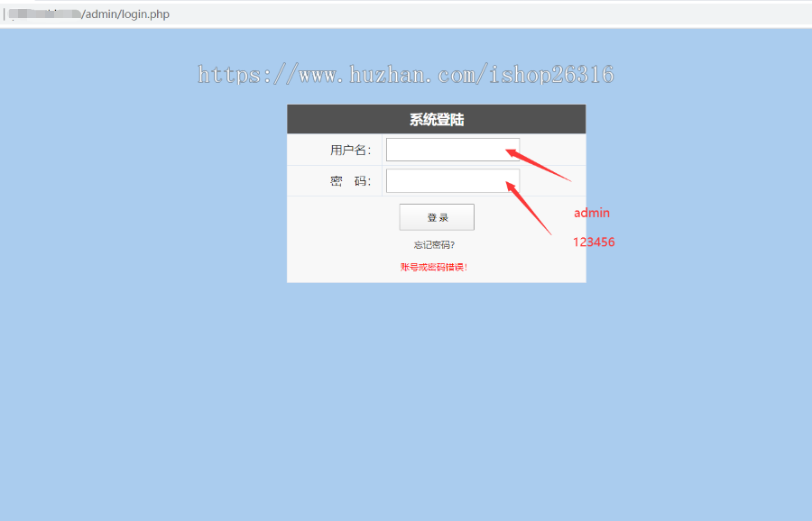Click the 用户名 username input field
The width and height of the screenshot is (812, 521).
coord(453,150)
